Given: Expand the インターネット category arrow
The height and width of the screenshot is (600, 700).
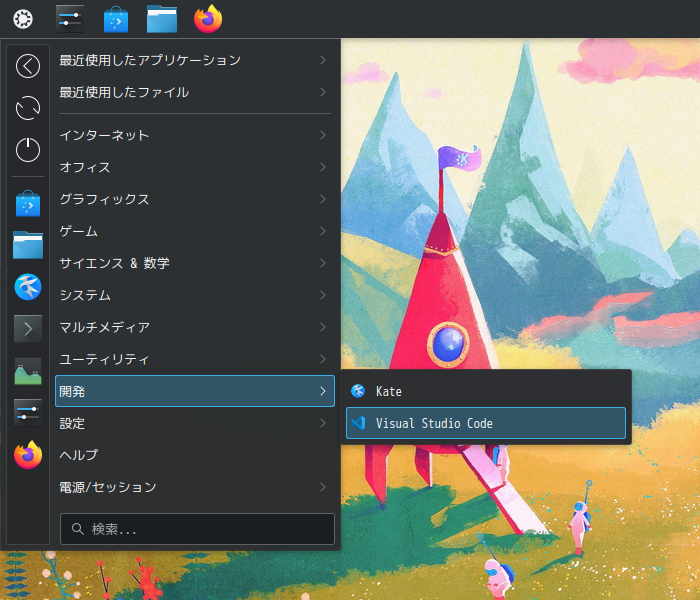Looking at the screenshot, I should (x=323, y=135).
